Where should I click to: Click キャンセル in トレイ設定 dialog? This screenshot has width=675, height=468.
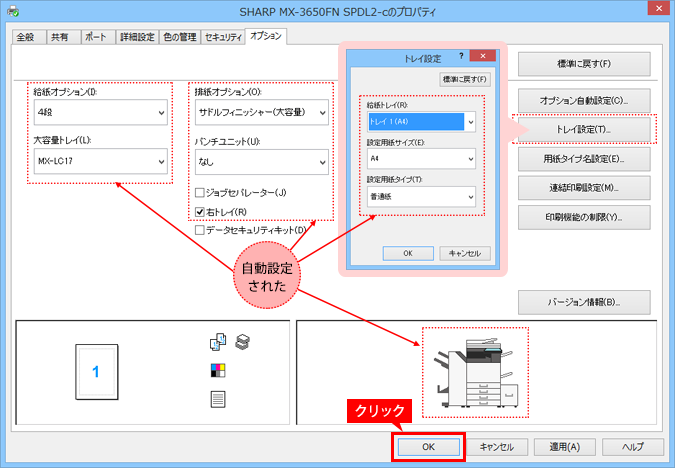tap(465, 253)
